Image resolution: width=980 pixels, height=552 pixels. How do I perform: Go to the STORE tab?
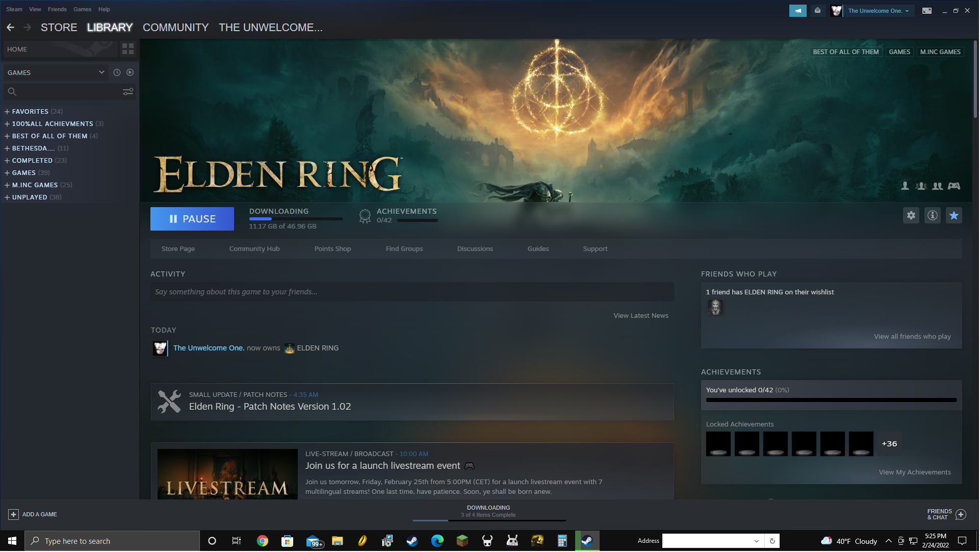59,28
